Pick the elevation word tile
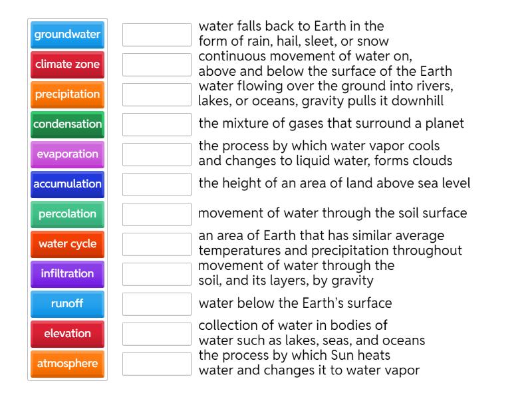This screenshot has height=399, width=532. click(x=66, y=334)
